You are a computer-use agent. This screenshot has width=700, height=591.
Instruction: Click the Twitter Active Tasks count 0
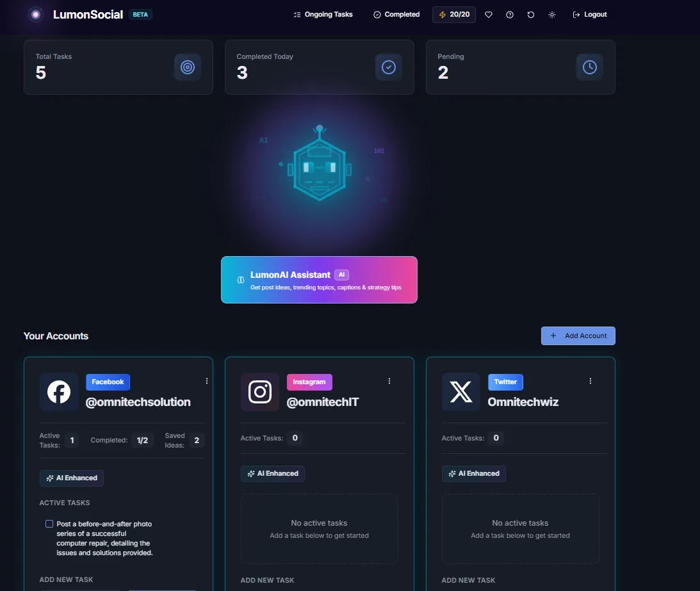click(x=496, y=438)
